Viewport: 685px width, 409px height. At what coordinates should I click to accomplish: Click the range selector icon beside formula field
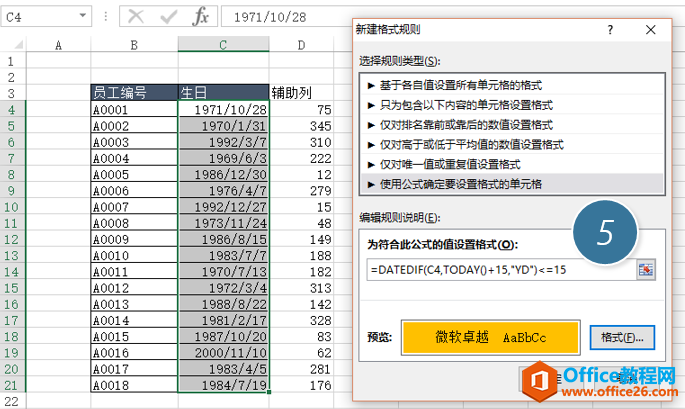pos(646,270)
